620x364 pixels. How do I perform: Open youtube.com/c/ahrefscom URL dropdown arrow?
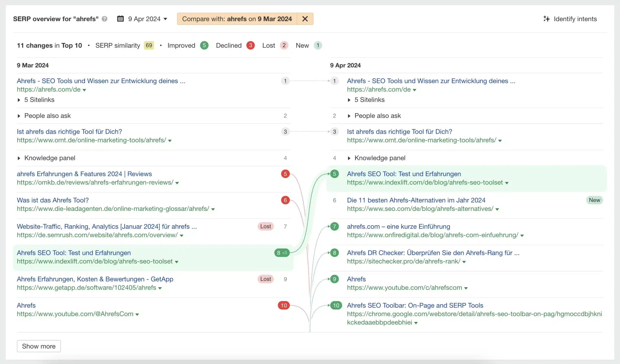coord(466,288)
